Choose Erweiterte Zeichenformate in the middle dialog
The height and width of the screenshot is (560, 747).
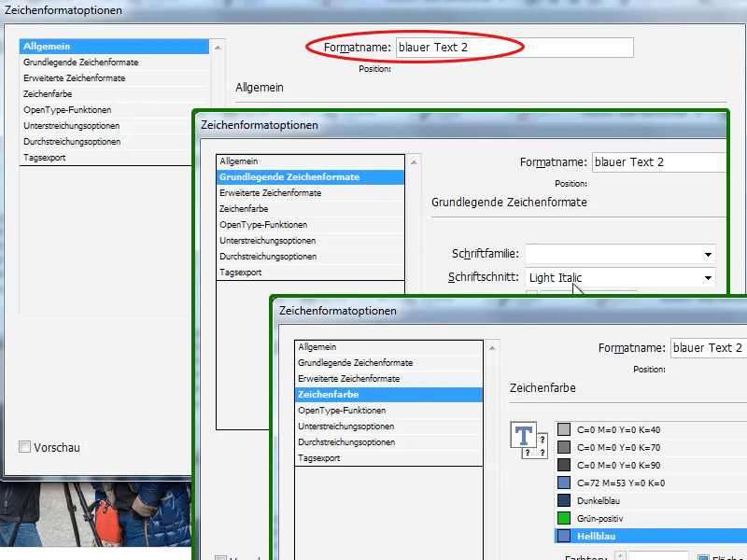[x=310, y=193]
